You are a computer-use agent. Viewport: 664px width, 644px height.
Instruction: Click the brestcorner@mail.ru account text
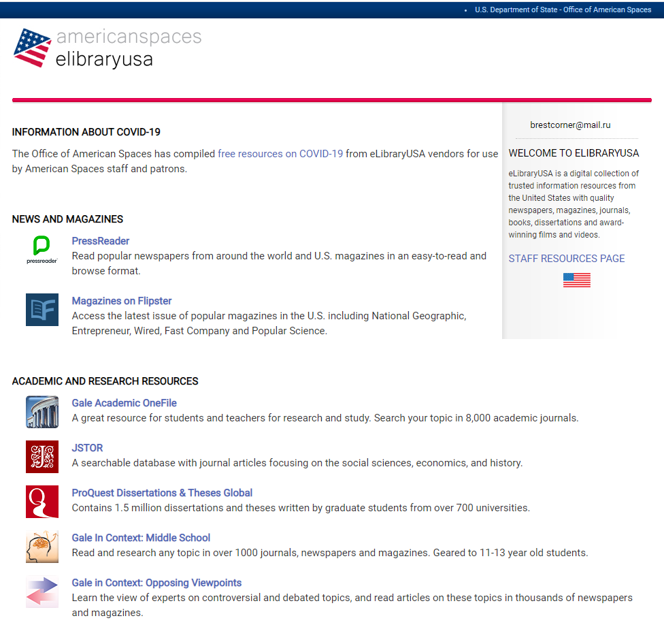click(x=570, y=125)
